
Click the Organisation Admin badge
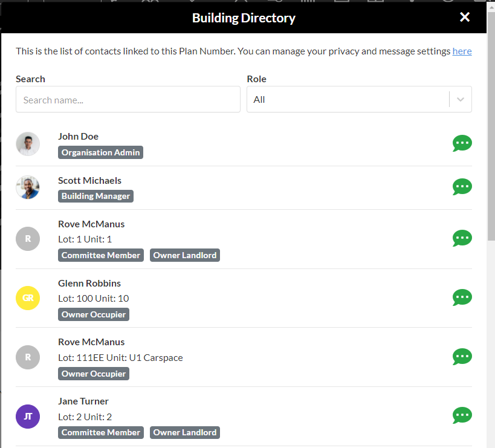click(x=100, y=152)
